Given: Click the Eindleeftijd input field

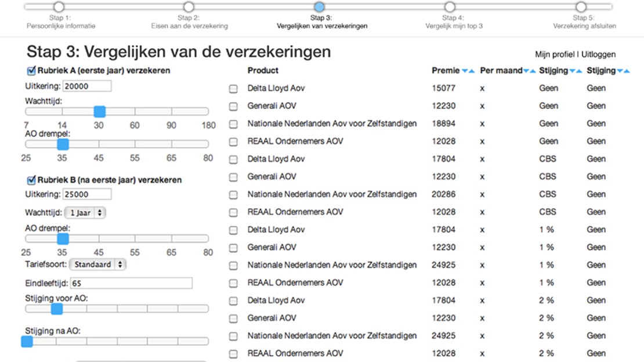Looking at the screenshot, I should coord(131,283).
